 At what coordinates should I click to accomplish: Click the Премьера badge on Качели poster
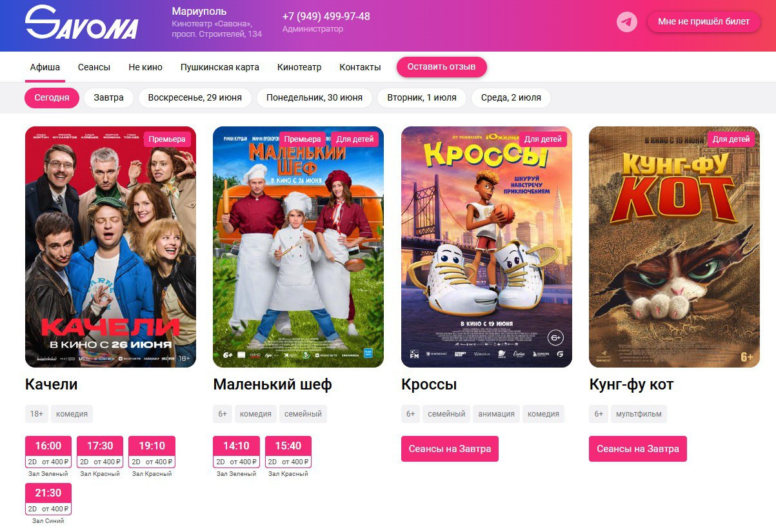coord(167,139)
